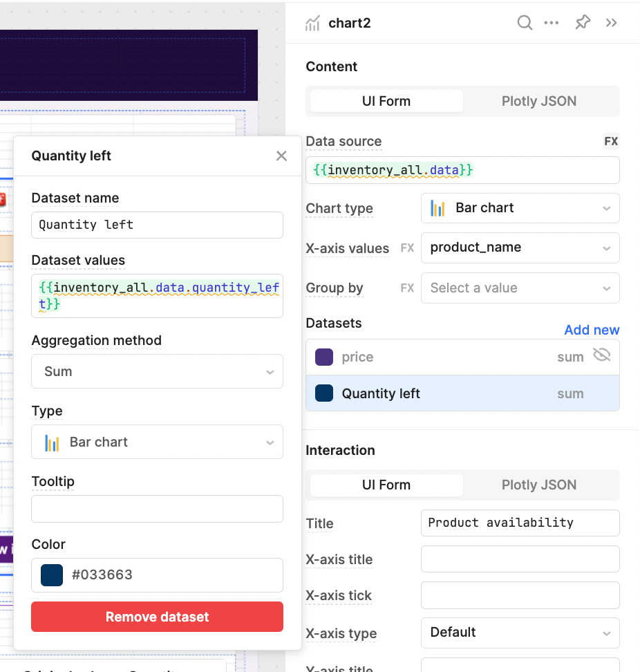
Task: Select the Quantity left dataset row
Action: tap(462, 393)
